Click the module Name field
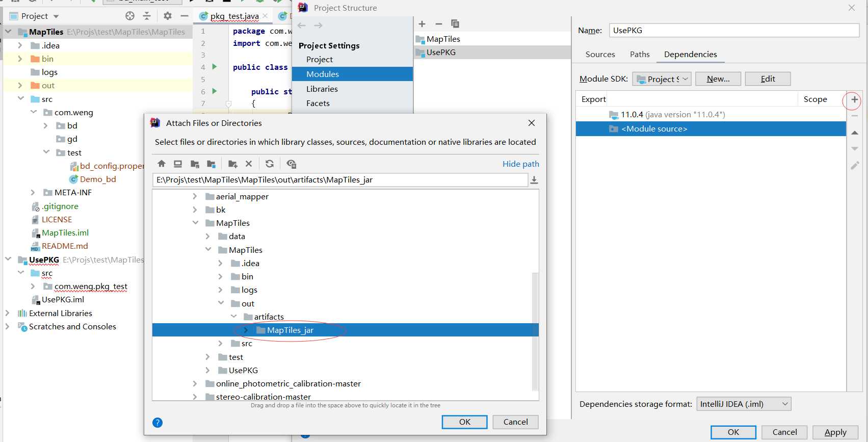This screenshot has width=868, height=442. (734, 31)
